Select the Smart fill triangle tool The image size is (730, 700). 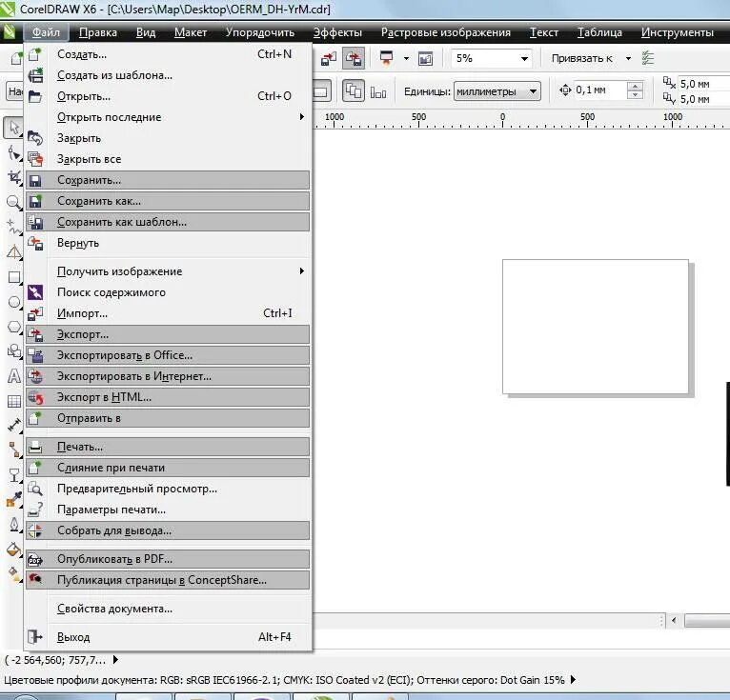[13, 252]
